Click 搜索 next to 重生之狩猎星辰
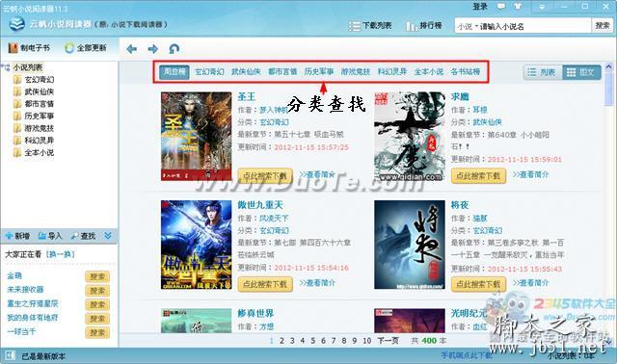Image resolution: width=617 pixels, height=364 pixels. pyautogui.click(x=97, y=304)
